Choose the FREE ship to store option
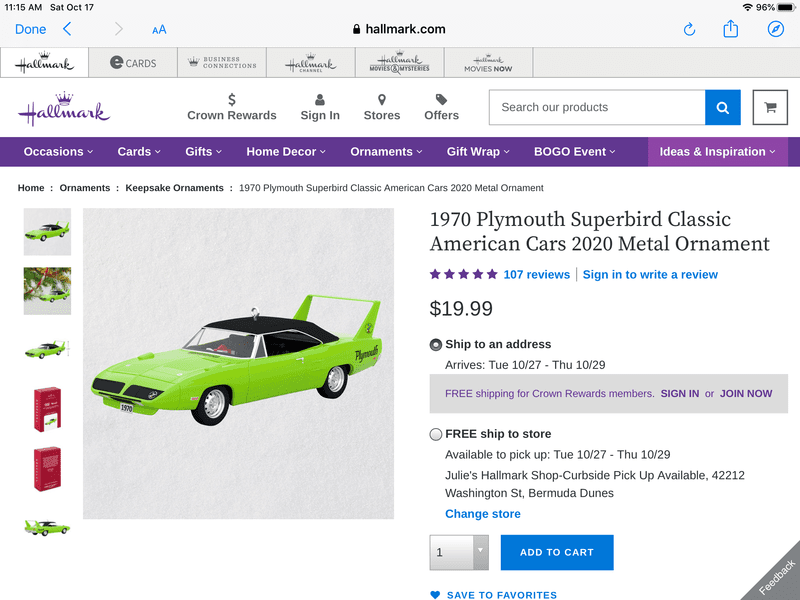Screen dimensions: 800x600 coord(436,434)
